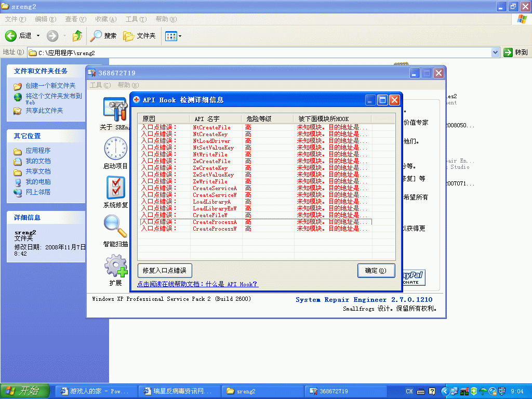
Task: Switch to sreng2 taskbar button
Action: (x=262, y=391)
